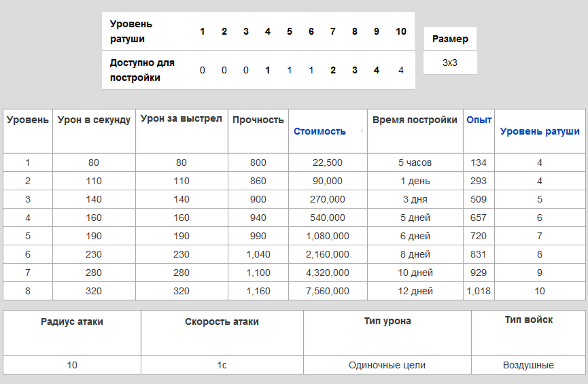Image resolution: width=588 pixels, height=384 pixels.
Task: Click the 3x3 size value
Action: click(450, 63)
